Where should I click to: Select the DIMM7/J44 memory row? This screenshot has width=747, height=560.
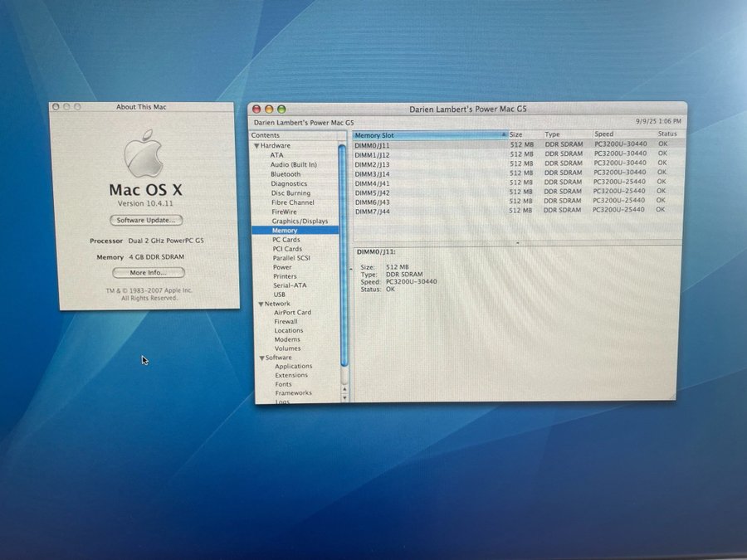518,211
